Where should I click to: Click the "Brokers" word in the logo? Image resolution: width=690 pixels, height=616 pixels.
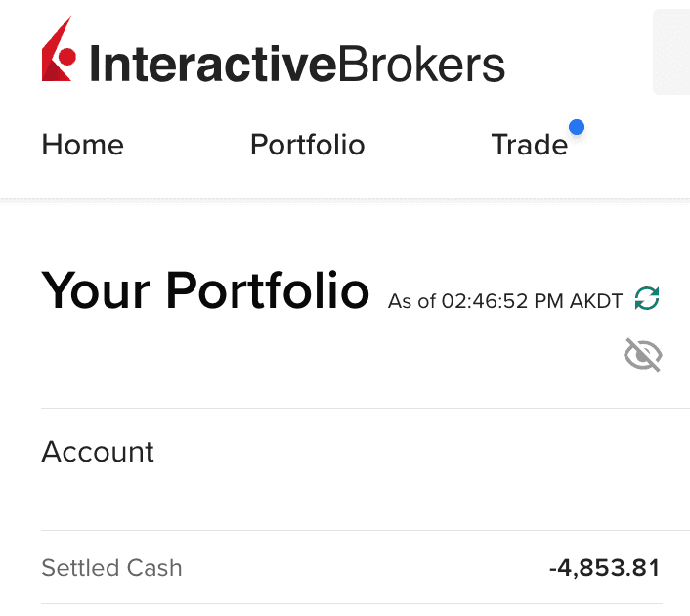pos(421,64)
